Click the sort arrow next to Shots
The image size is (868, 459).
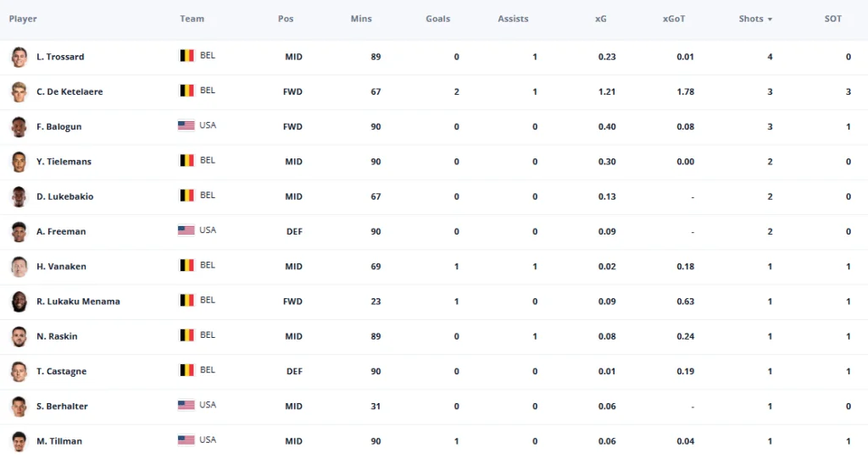tap(770, 19)
